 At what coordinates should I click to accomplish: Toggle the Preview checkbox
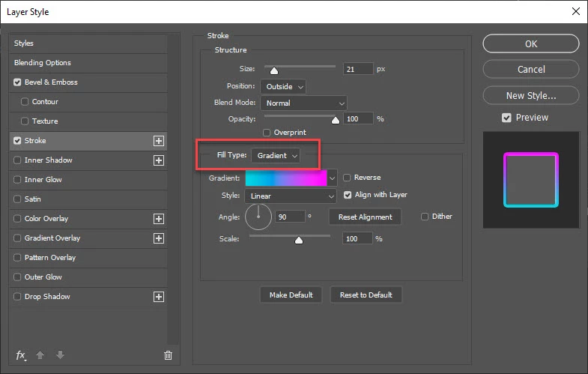pos(506,118)
